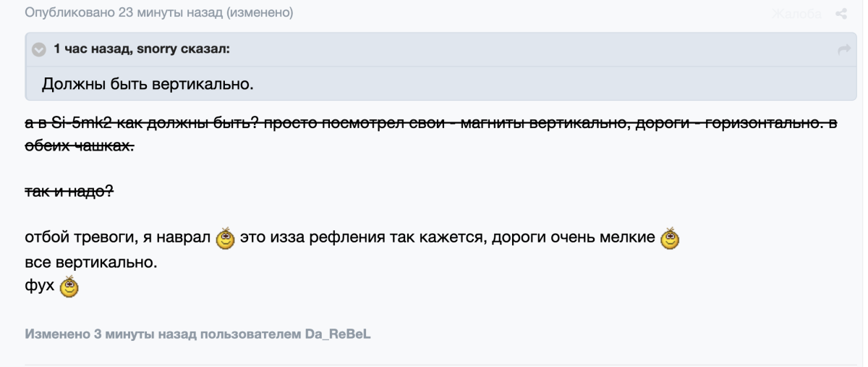Click the struck-through text обеих чашках
The height and width of the screenshot is (367, 868).
tap(80, 146)
